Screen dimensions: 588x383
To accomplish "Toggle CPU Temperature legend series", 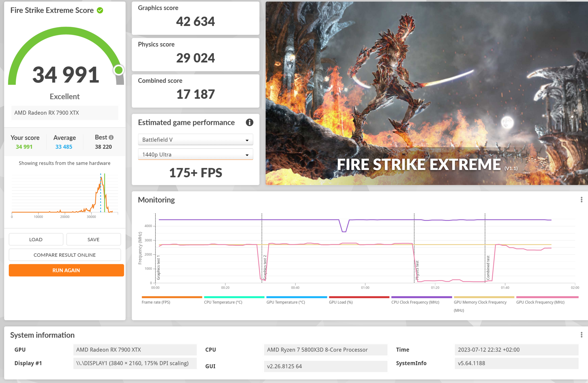I will pyautogui.click(x=223, y=302).
